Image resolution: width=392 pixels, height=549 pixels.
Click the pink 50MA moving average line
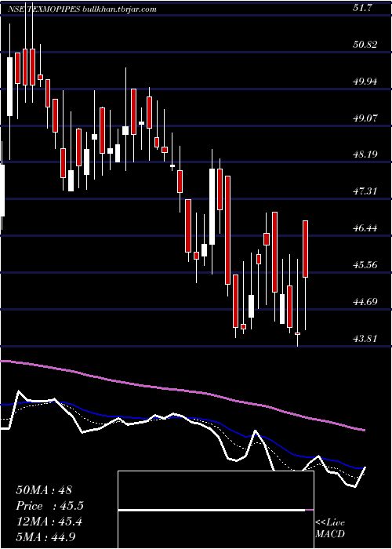[x=182, y=390]
